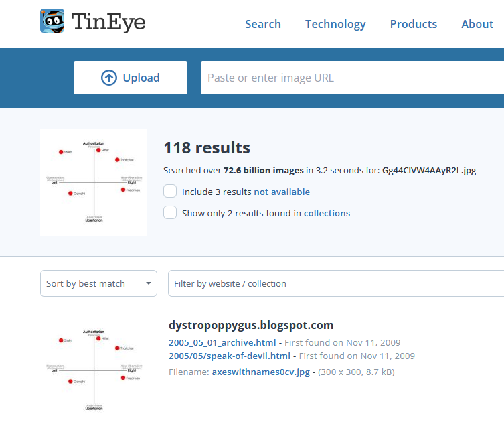Open the Products menu item

pos(414,24)
